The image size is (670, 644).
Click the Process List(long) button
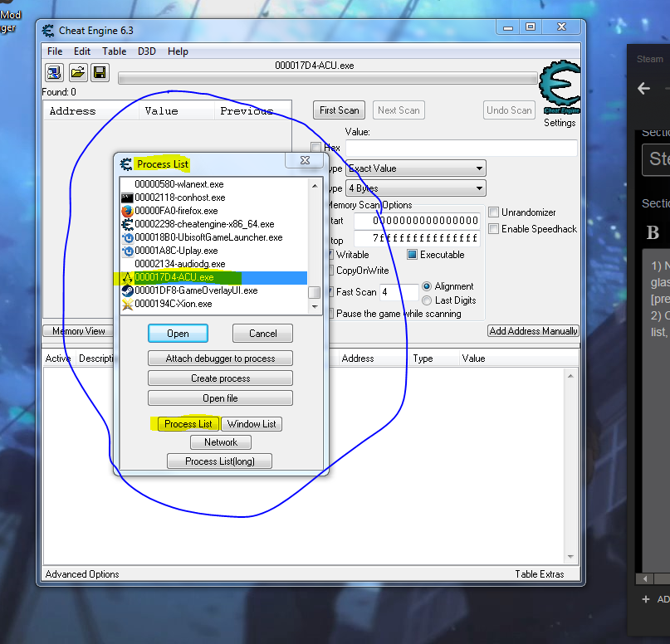coord(220,461)
